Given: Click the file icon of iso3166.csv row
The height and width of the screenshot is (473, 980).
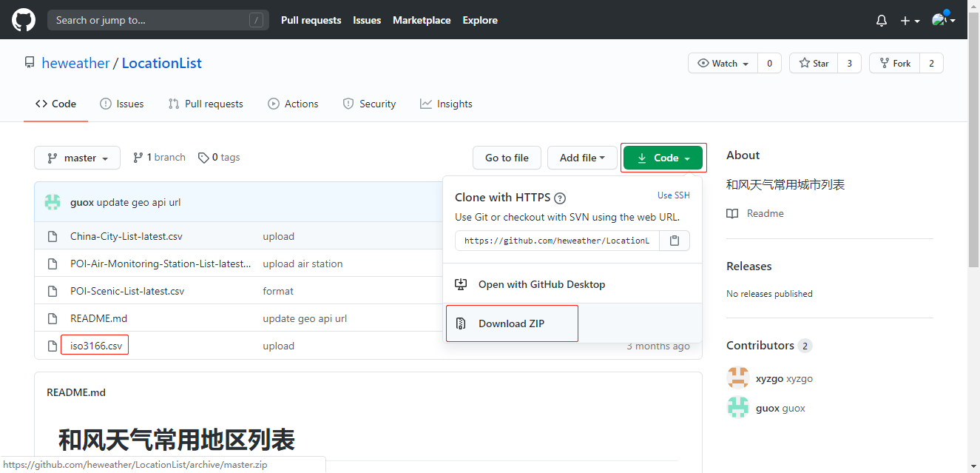Looking at the screenshot, I should [53, 346].
